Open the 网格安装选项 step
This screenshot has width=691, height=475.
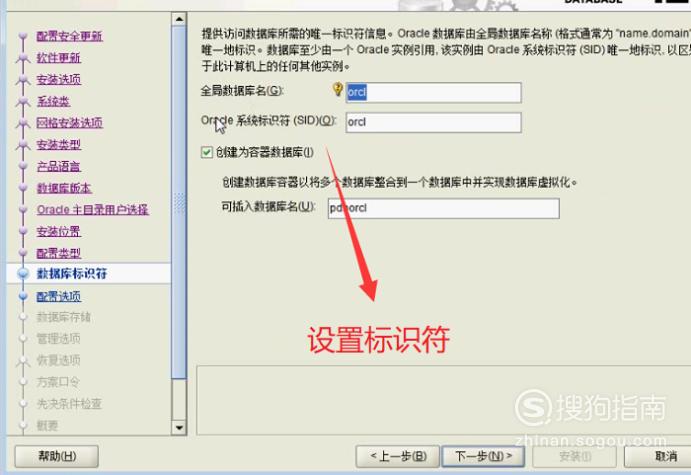(69, 122)
